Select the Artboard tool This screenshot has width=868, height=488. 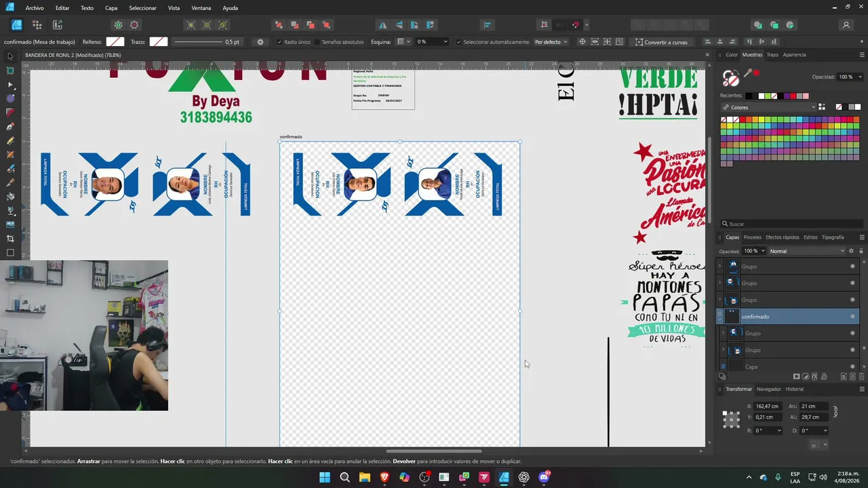[x=10, y=70]
